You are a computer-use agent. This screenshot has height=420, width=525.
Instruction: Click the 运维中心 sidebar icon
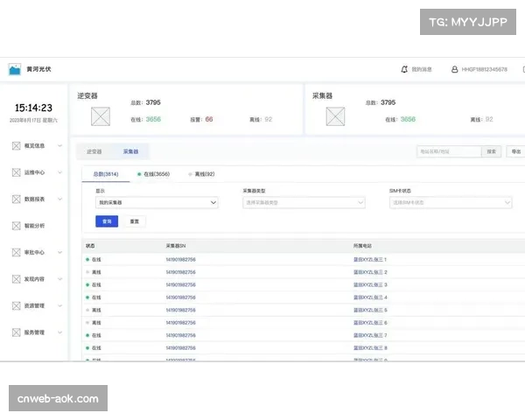coord(16,172)
